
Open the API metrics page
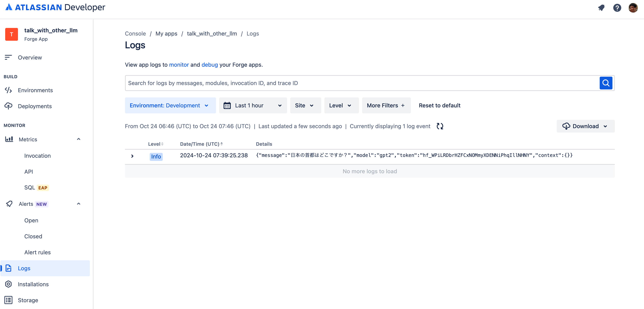(x=29, y=172)
